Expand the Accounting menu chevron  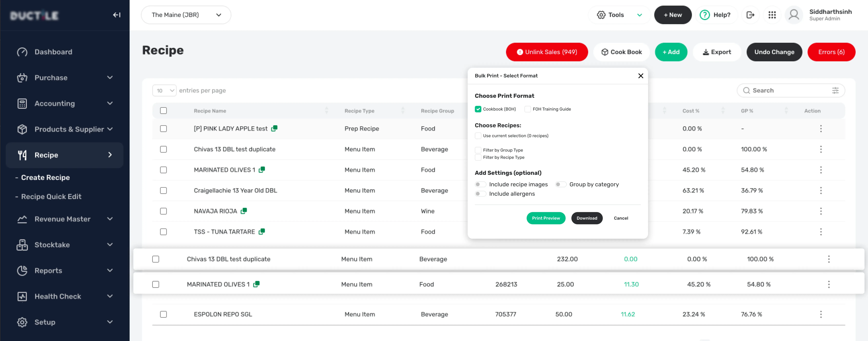click(x=110, y=103)
